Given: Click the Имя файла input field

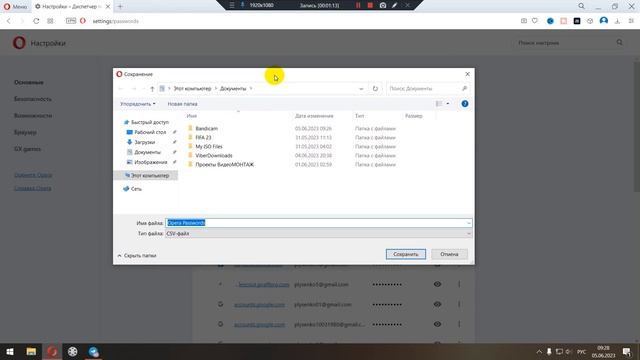Looking at the screenshot, I should click(318, 223).
